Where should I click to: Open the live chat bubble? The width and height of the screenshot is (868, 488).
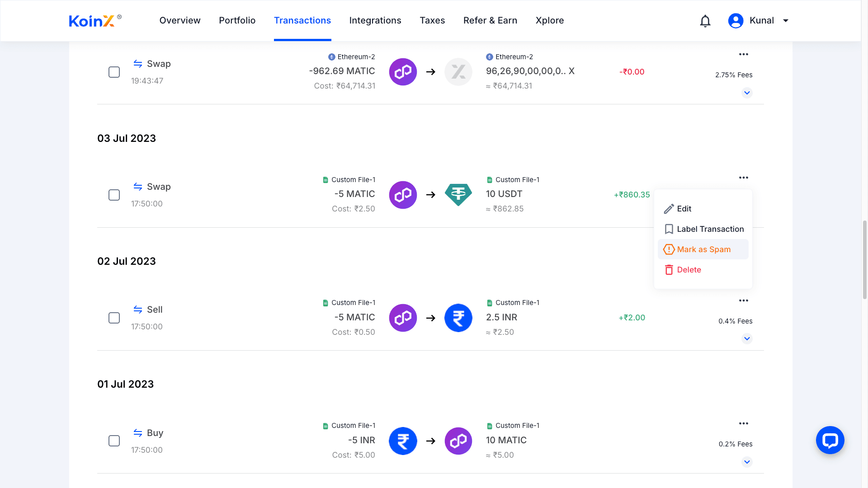tap(830, 440)
